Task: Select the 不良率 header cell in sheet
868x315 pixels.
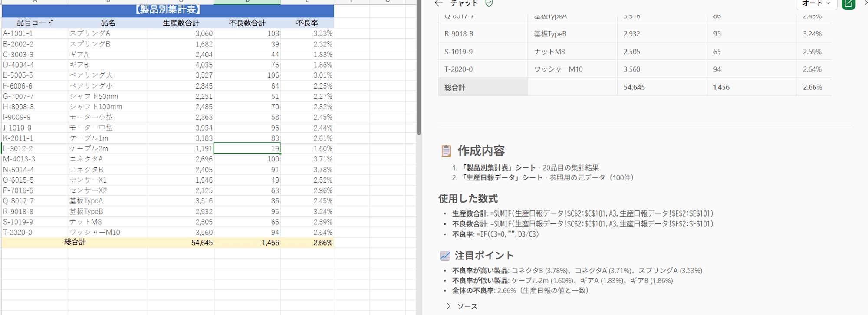Action: tap(307, 23)
